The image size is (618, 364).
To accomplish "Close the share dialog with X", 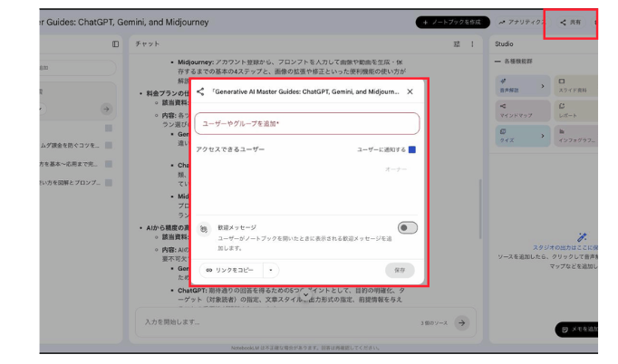I will pos(410,91).
